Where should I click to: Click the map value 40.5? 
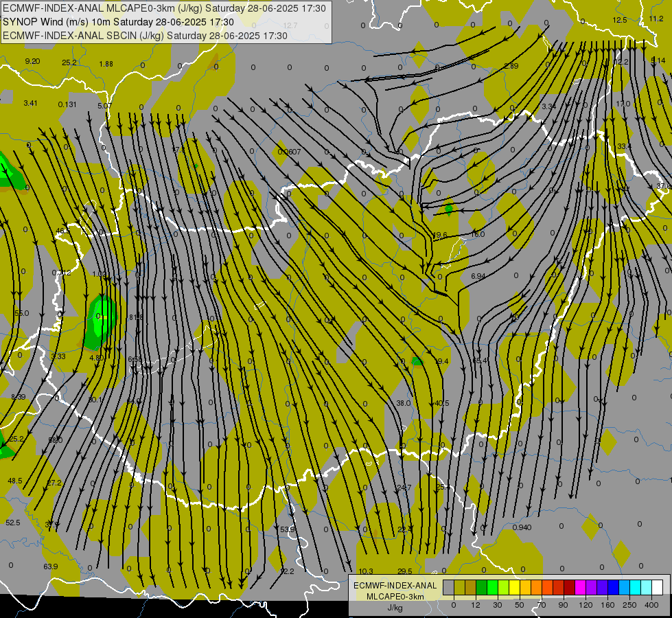[x=442, y=403]
